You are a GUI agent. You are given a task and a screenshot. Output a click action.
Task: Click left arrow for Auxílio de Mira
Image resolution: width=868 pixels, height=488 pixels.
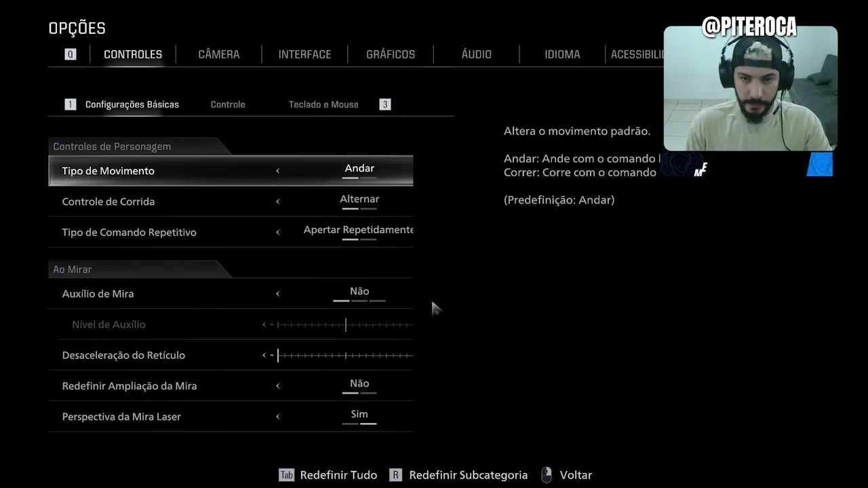point(277,293)
